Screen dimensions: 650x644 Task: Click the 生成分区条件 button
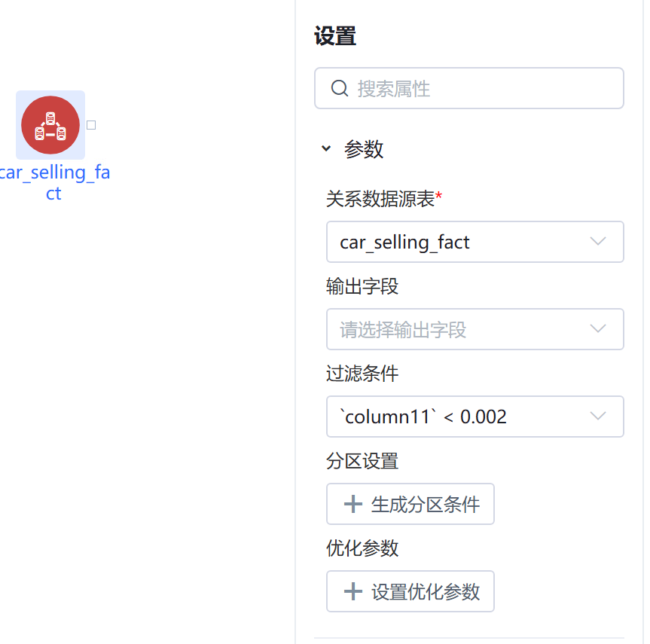[x=410, y=504]
